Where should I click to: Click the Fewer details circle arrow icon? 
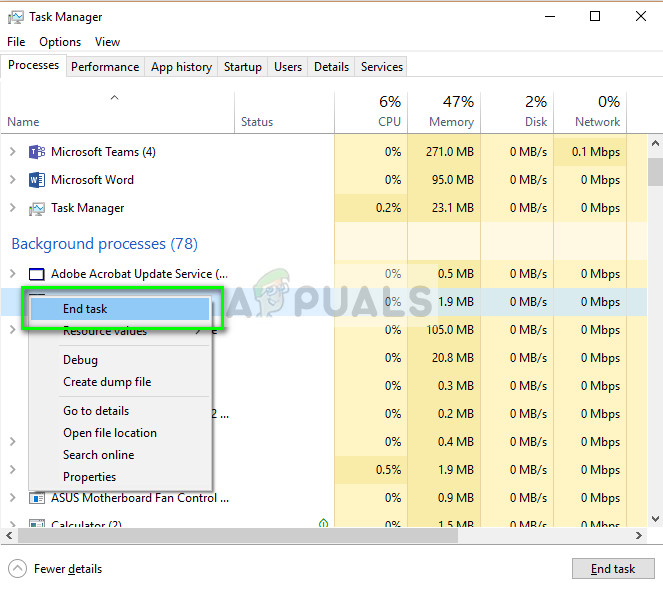[17, 568]
